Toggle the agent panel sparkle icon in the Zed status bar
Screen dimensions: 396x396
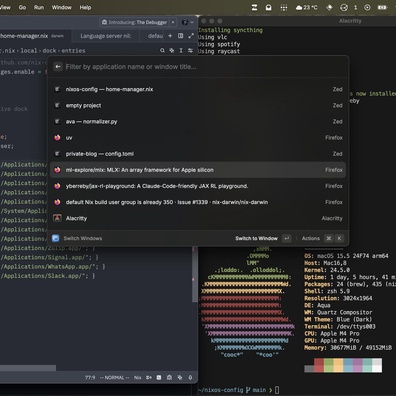(180, 378)
